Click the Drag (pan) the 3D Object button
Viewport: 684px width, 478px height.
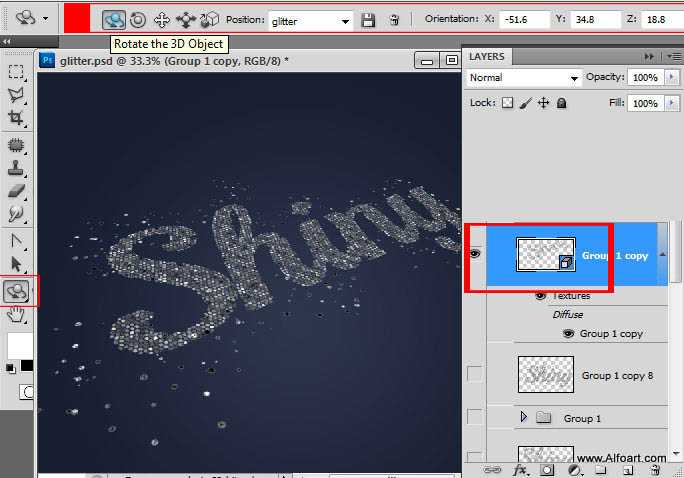pyautogui.click(x=162, y=20)
